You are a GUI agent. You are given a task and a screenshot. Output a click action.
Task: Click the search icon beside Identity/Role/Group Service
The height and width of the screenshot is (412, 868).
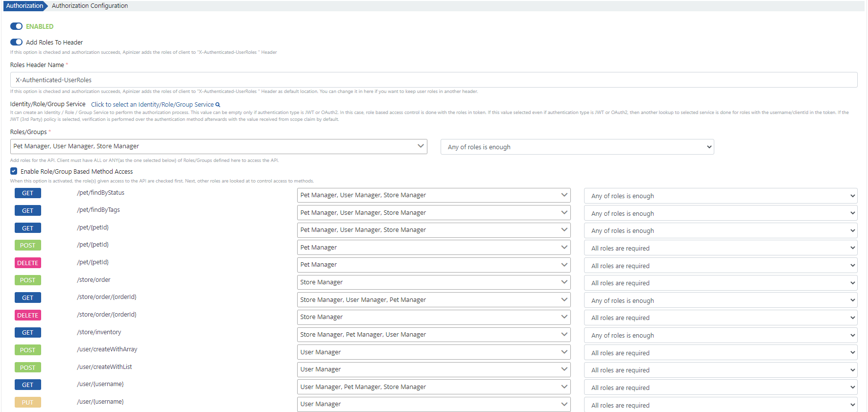pyautogui.click(x=218, y=105)
